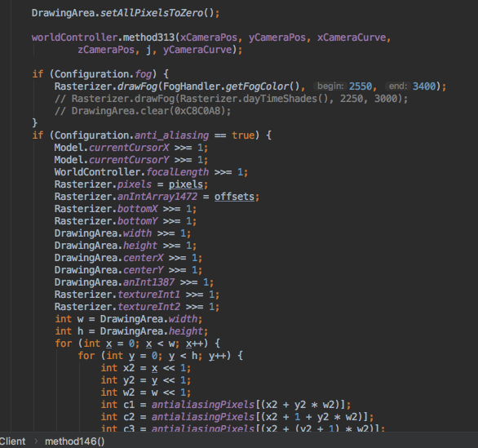Click the underlined pixels variable
Image resolution: width=478 pixels, height=448 pixels.
[186, 184]
